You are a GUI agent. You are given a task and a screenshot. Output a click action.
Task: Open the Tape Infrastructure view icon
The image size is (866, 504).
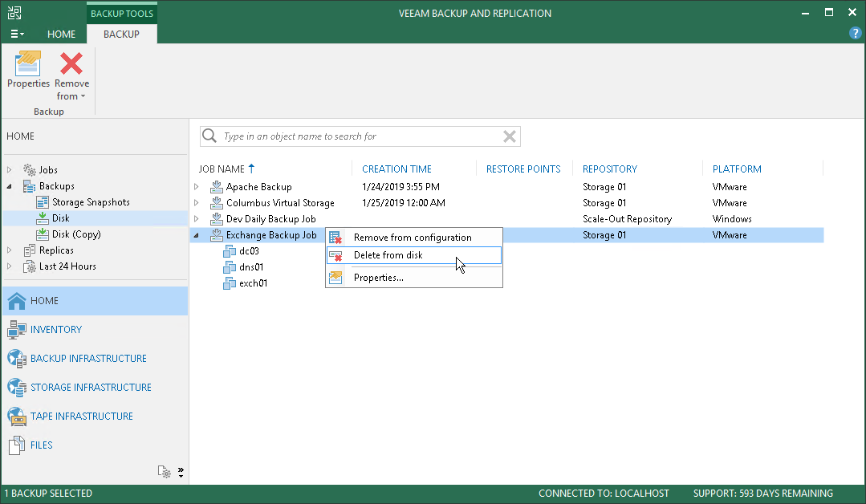17,417
